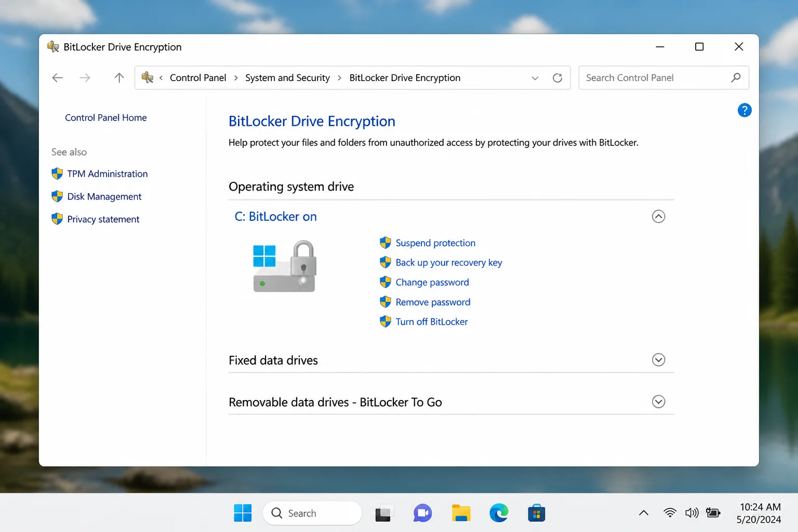Click the volume speaker icon
Screen dimensions: 798x532
[x=692, y=513]
